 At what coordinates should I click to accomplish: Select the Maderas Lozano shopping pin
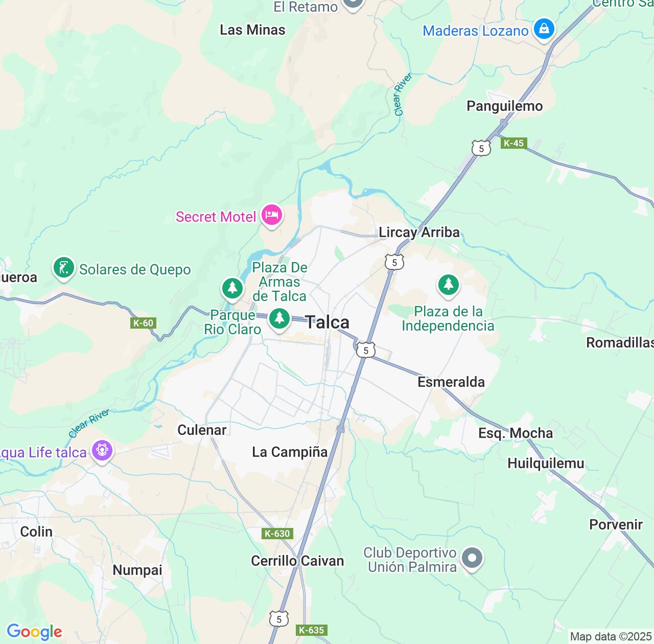tap(544, 30)
